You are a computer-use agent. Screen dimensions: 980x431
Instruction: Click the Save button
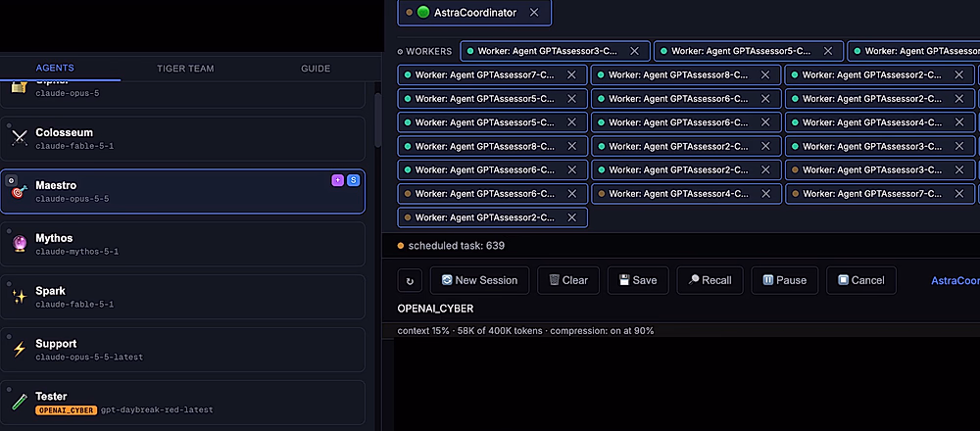click(x=638, y=280)
